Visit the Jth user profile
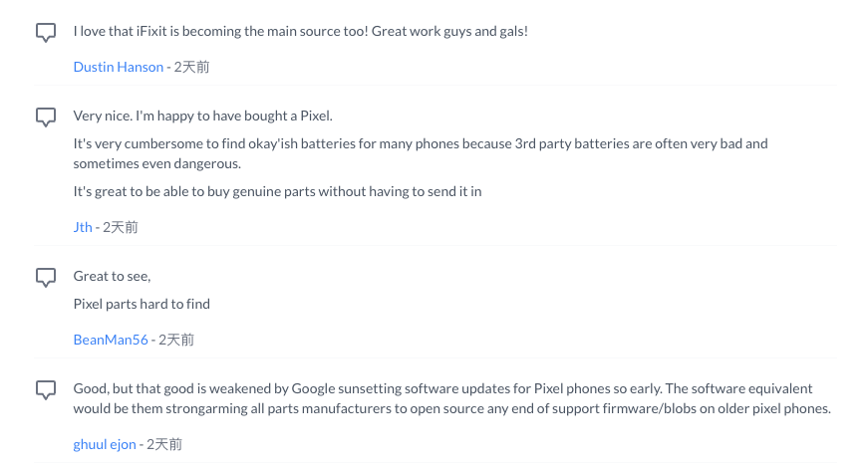Viewport: 868px width, 469px height. click(83, 227)
